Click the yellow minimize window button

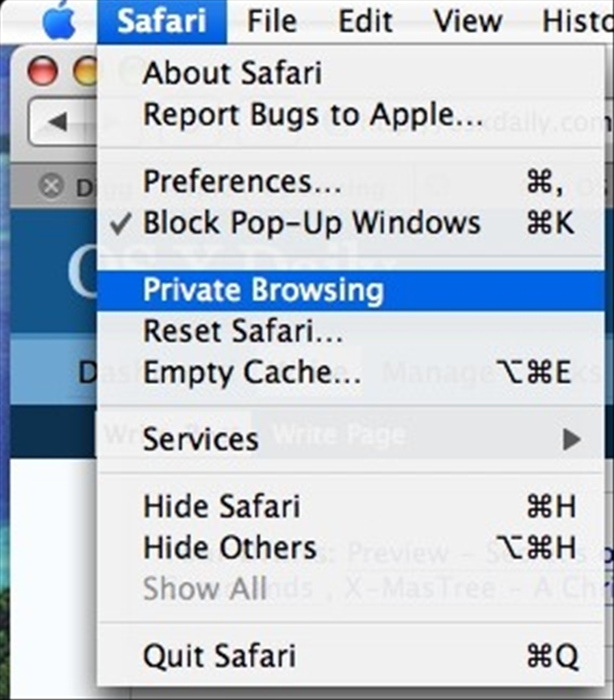pos(85,71)
